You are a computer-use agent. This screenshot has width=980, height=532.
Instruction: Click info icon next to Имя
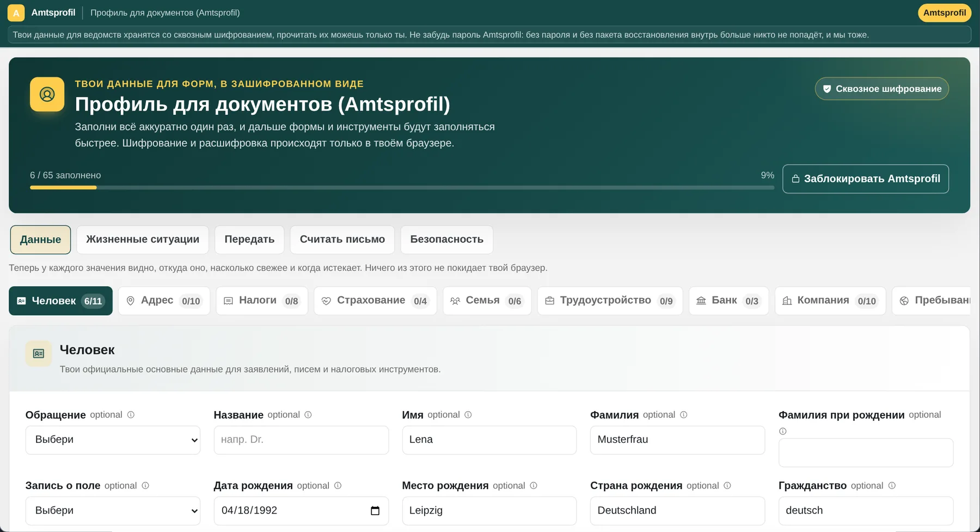point(468,415)
